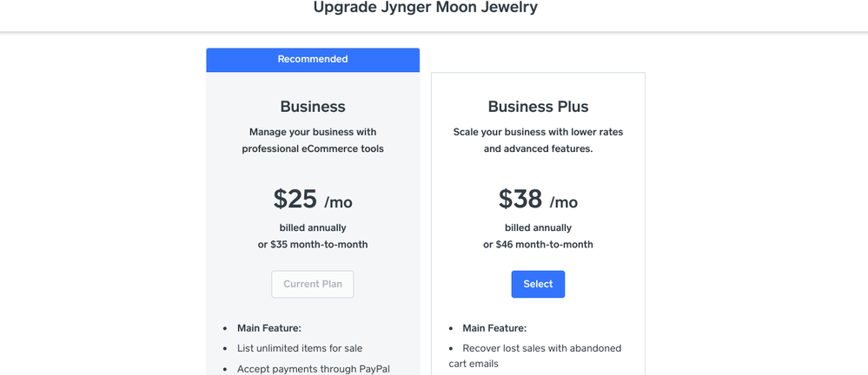This screenshot has width=868, height=375.
Task: Click the $25 /mo price
Action: pyautogui.click(x=313, y=199)
